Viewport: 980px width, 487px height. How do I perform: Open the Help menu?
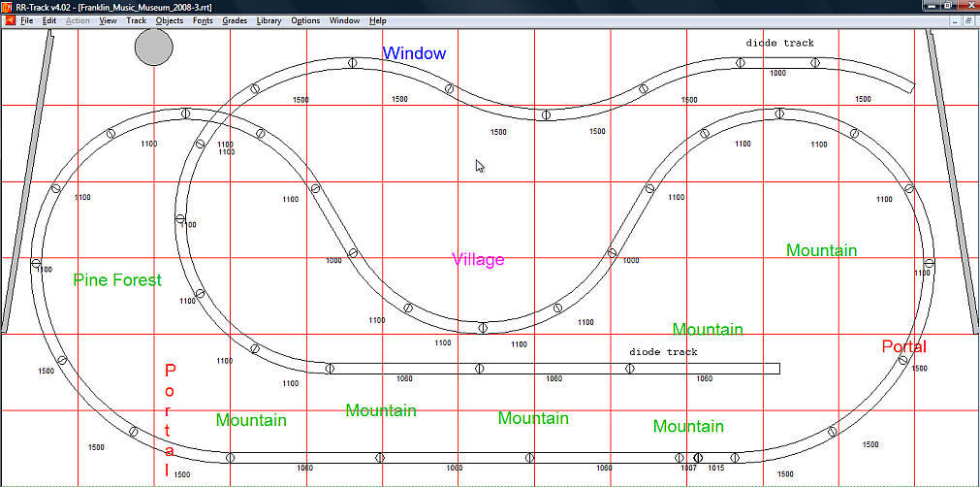[377, 20]
